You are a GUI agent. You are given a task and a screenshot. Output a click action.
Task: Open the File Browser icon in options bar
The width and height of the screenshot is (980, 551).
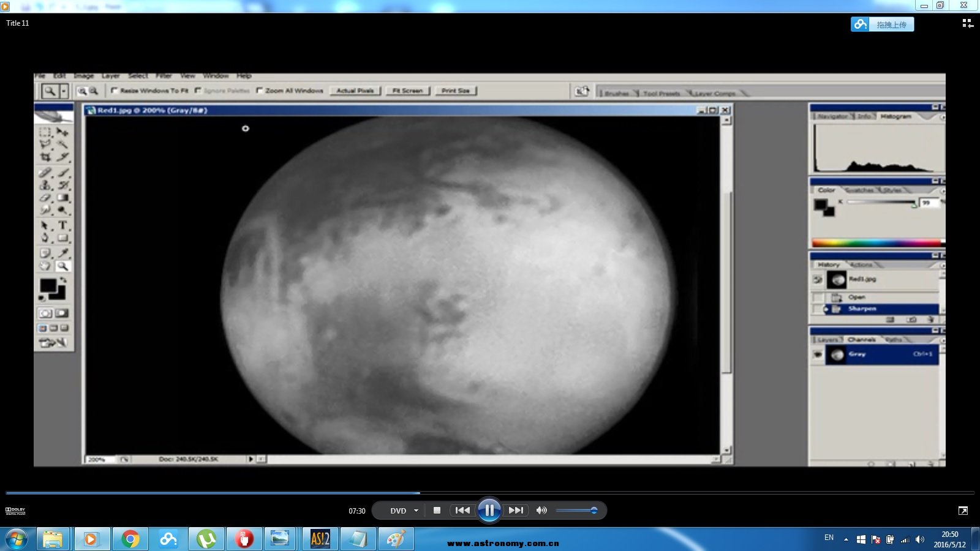point(581,91)
